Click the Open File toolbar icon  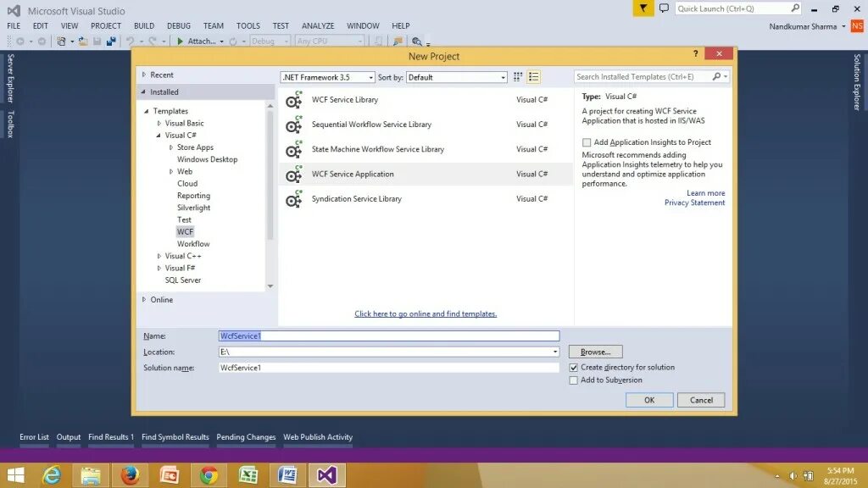pyautogui.click(x=82, y=42)
